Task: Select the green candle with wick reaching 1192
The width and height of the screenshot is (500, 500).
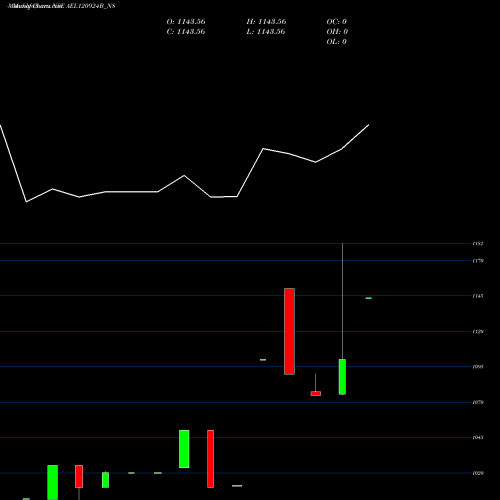Action: pyautogui.click(x=342, y=377)
